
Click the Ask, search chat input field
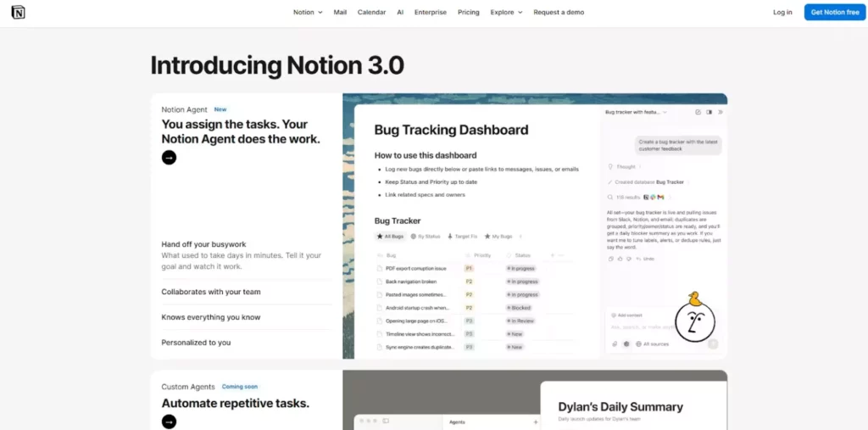tap(643, 327)
